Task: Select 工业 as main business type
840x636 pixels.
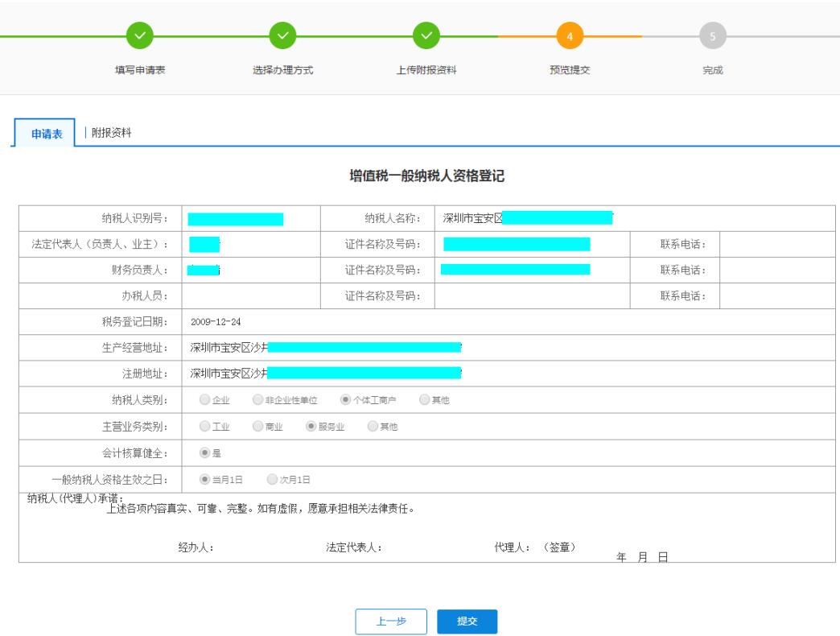Action: (x=204, y=427)
